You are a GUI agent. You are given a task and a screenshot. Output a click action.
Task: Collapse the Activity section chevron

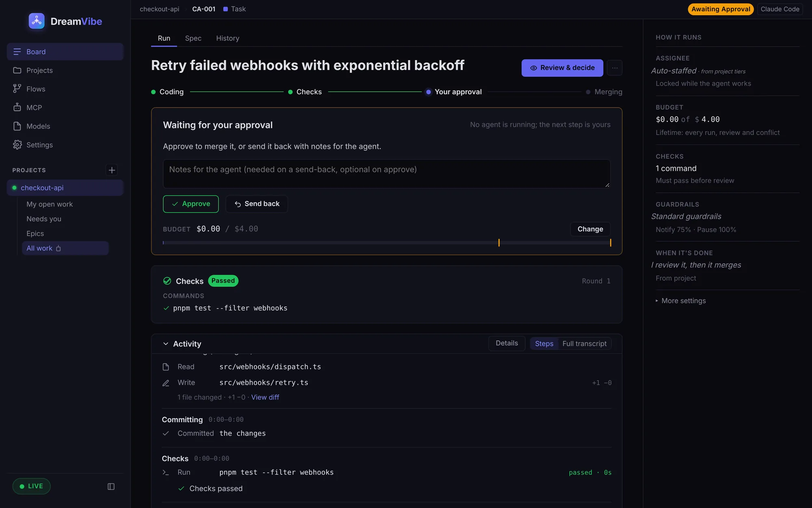pyautogui.click(x=166, y=344)
